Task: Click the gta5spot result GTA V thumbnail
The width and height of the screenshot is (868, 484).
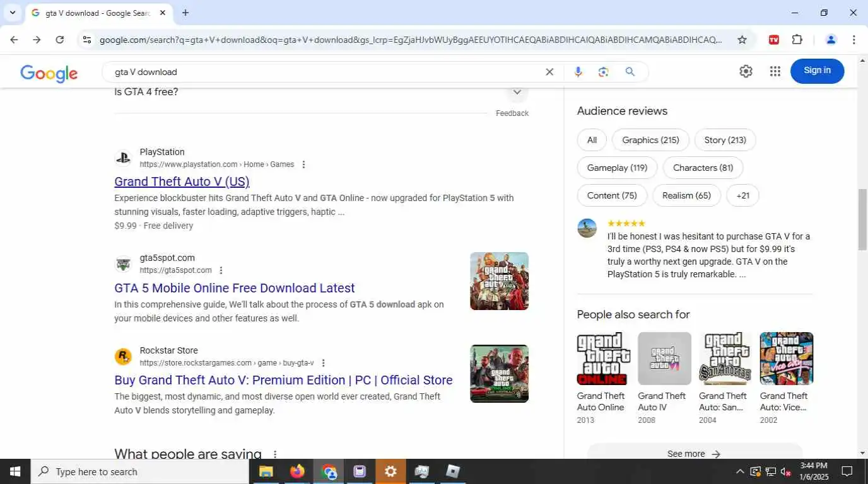Action: tap(499, 281)
